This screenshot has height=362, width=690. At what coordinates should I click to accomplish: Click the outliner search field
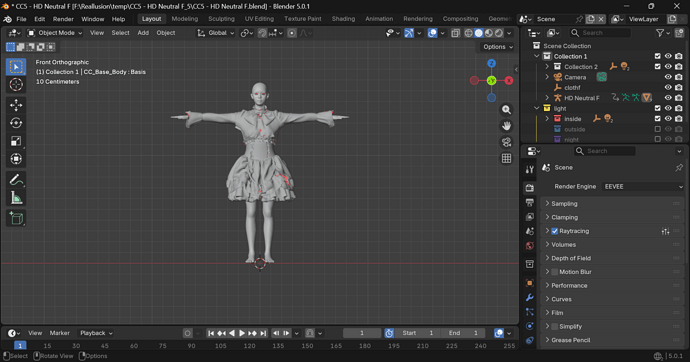point(600,33)
